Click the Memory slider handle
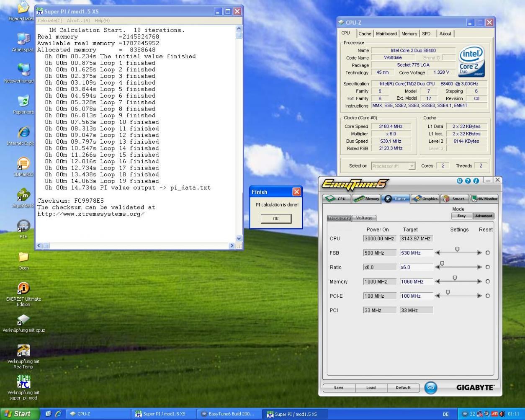 tap(455, 278)
